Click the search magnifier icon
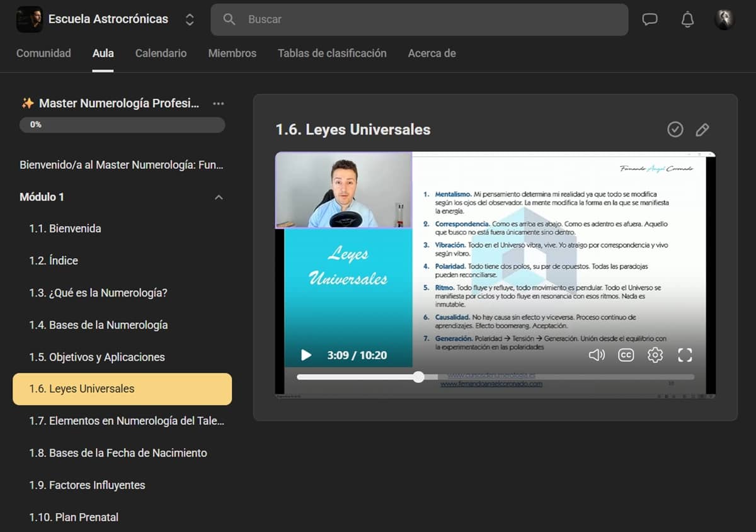756x532 pixels. 229,20
